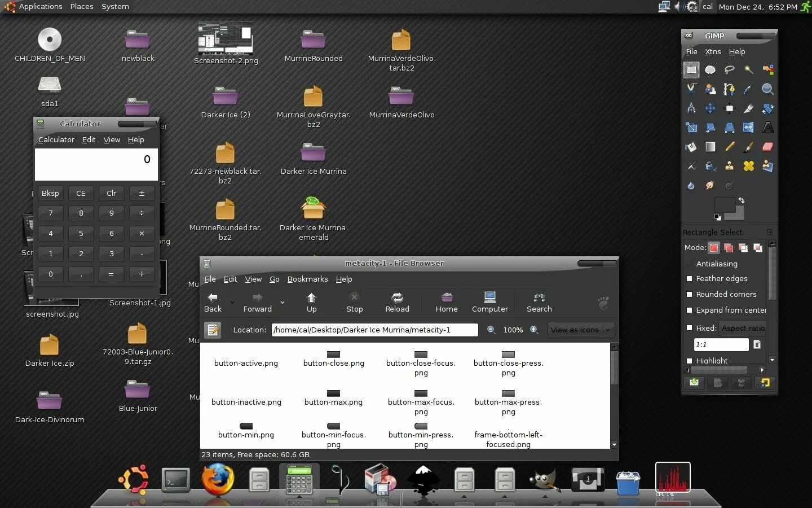The height and width of the screenshot is (508, 812).
Task: Select the Text tool in GIMP toolbox
Action: click(x=767, y=128)
